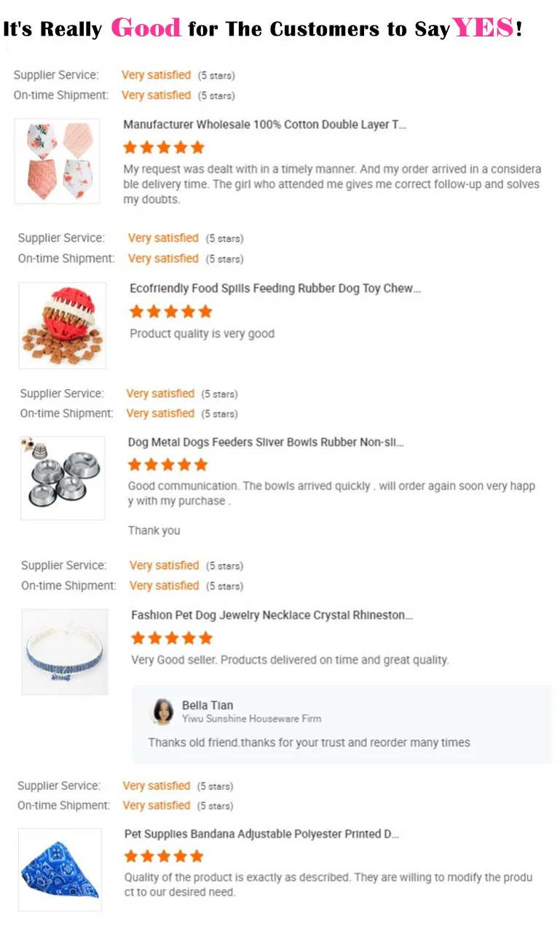The height and width of the screenshot is (927, 560).
Task: Open the cotton bandana product thumbnail
Action: coord(58,161)
